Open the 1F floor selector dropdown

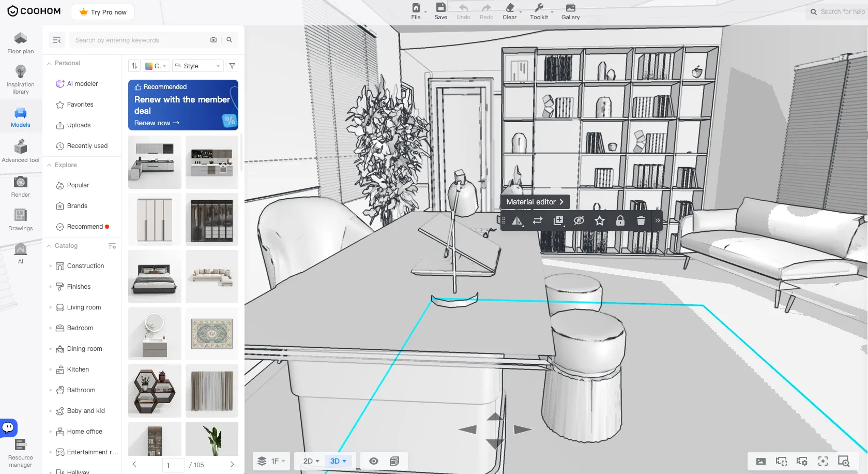point(271,461)
